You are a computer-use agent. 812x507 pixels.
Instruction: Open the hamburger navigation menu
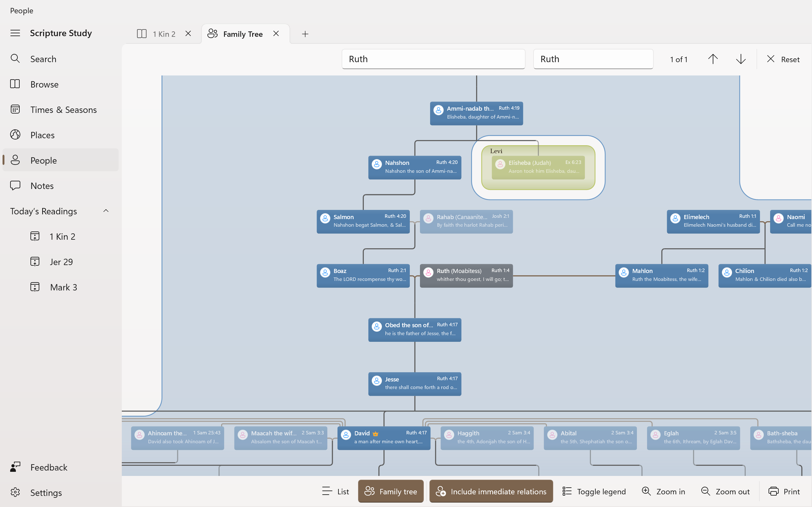pos(15,33)
